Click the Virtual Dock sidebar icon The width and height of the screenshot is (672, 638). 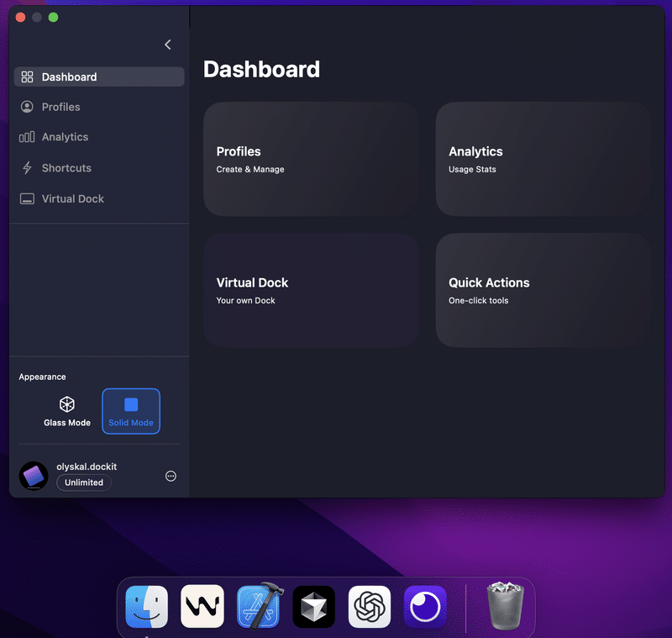click(27, 199)
